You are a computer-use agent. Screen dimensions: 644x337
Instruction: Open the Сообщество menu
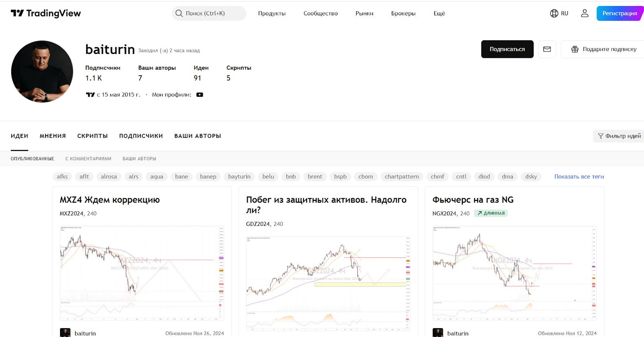click(x=321, y=13)
